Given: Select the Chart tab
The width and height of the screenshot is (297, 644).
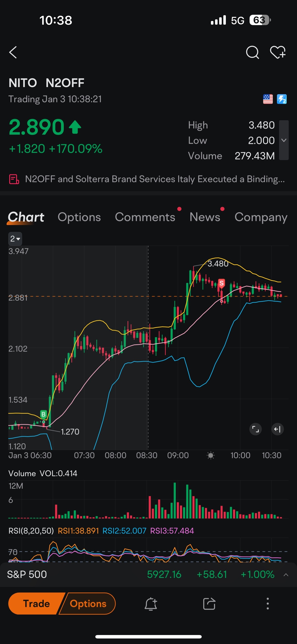Looking at the screenshot, I should 26,217.
